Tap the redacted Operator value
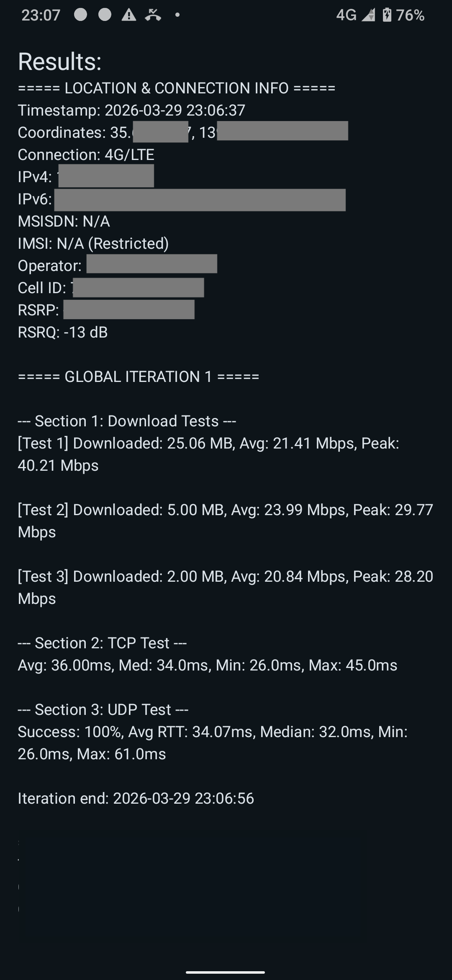 152,264
